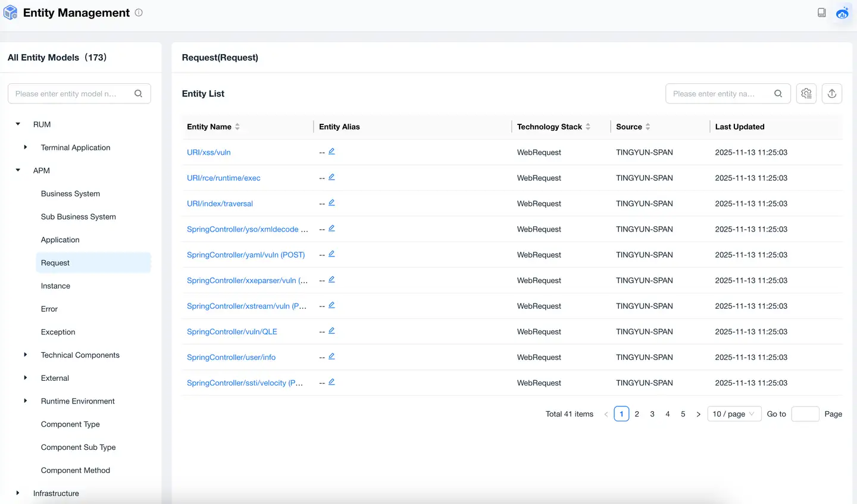Image resolution: width=857 pixels, height=504 pixels.
Task: Sort the table by Entity Name
Action: [x=237, y=127]
